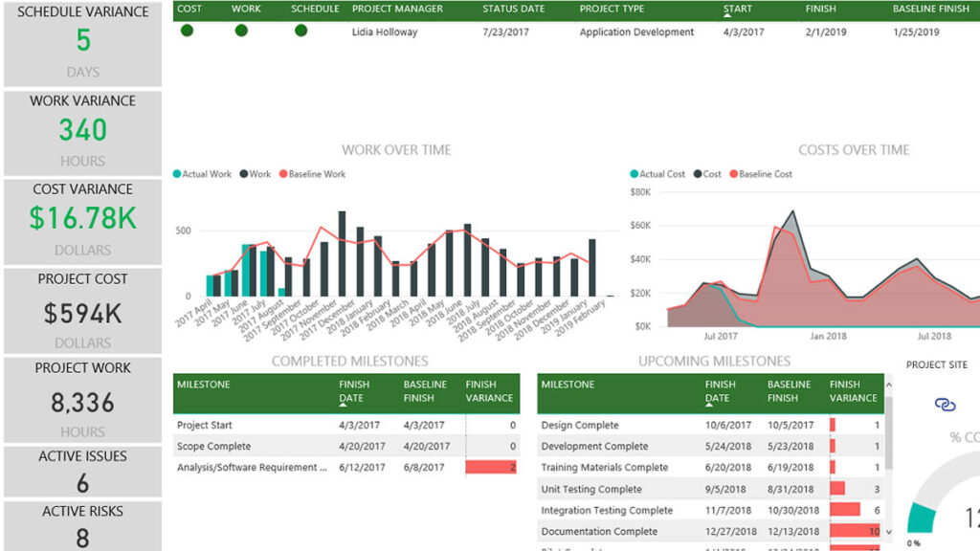Select Actual Work legend marker
Viewport: 980px width, 551px height.
(x=177, y=174)
